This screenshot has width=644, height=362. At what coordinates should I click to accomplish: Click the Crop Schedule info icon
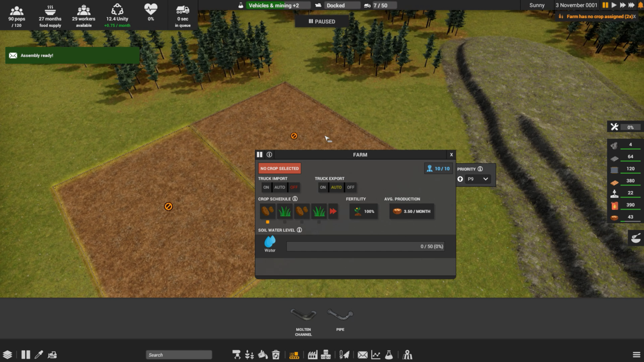coord(295,199)
